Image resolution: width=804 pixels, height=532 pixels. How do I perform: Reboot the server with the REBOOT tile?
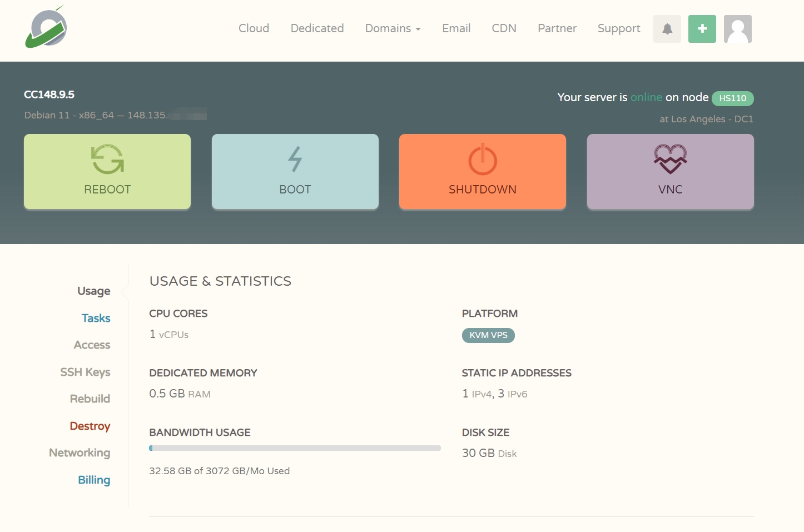tap(107, 171)
